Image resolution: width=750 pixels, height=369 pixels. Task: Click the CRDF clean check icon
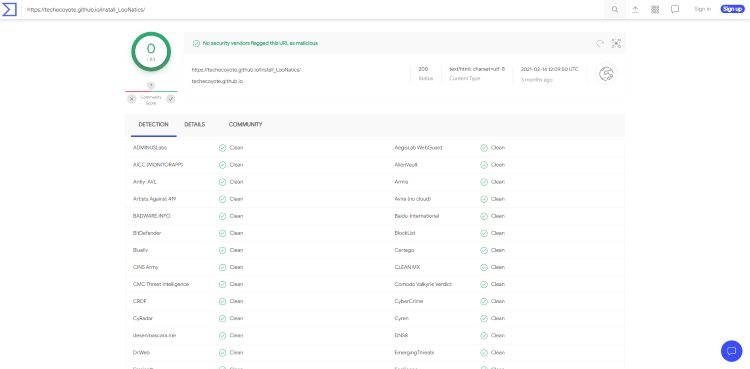tap(222, 302)
